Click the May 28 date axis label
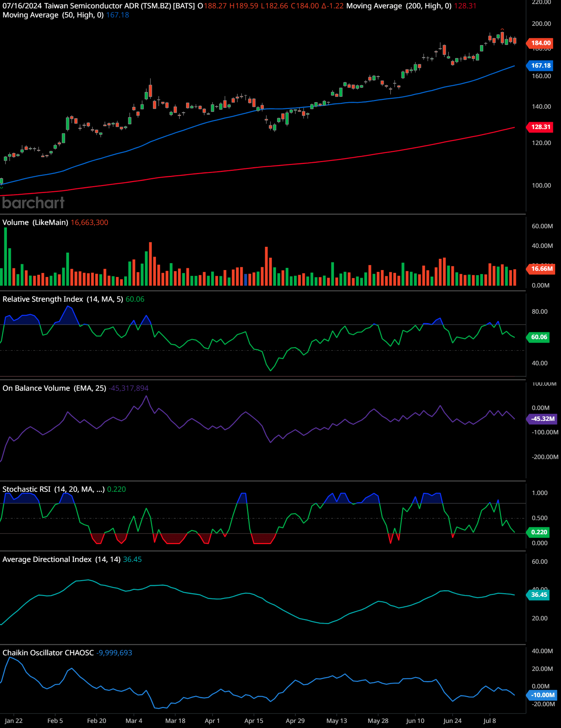Image resolution: width=561 pixels, height=728 pixels. point(378,721)
